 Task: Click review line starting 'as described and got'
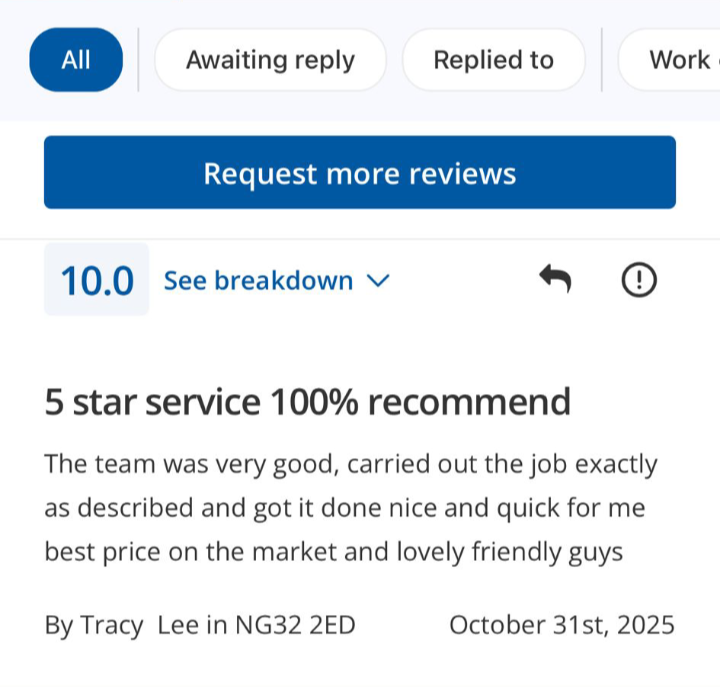click(x=344, y=508)
